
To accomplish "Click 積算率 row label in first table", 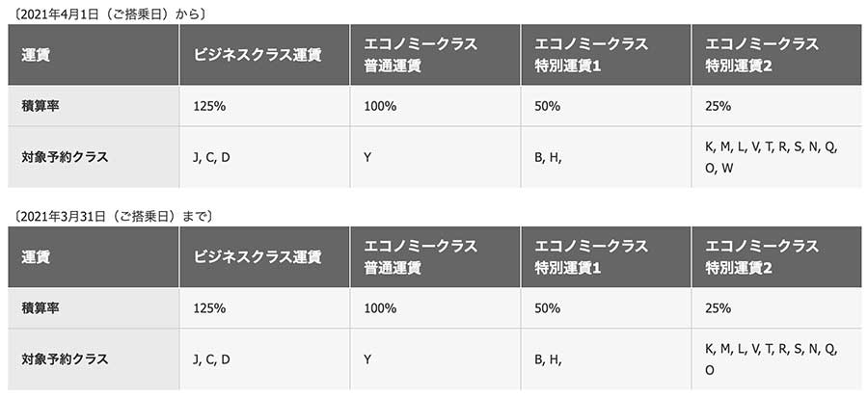I will 94,106.
